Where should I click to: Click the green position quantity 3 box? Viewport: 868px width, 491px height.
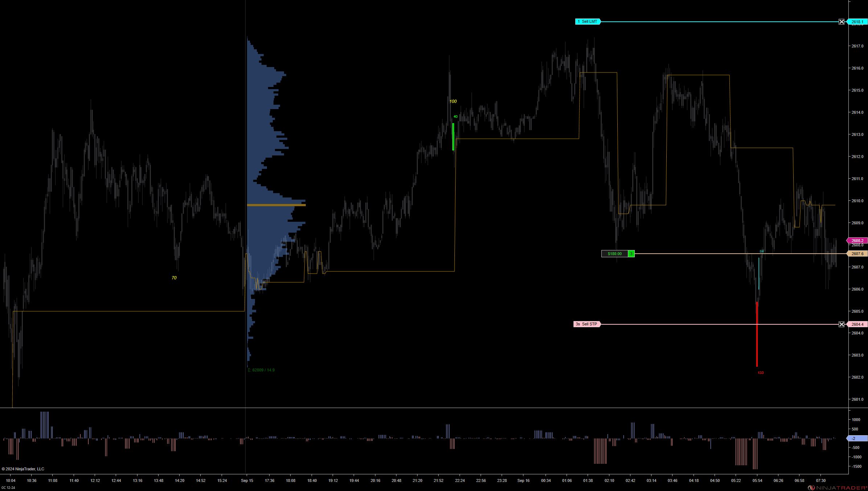(x=631, y=254)
